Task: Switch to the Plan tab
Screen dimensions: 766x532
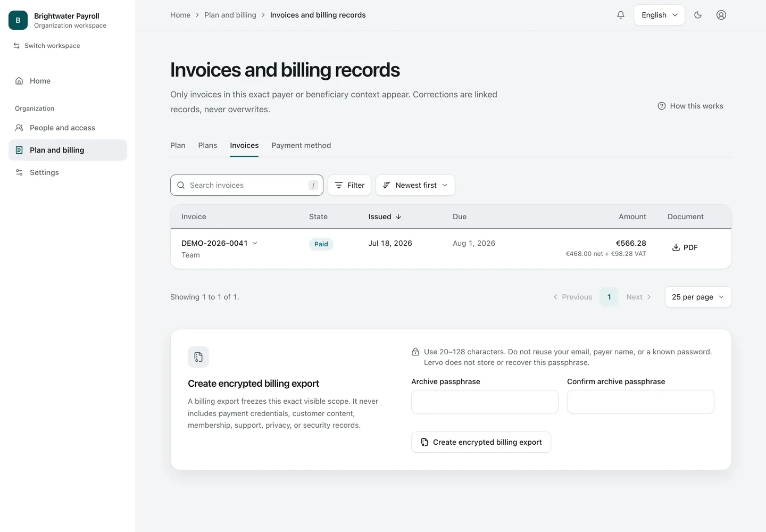Action: (x=178, y=145)
